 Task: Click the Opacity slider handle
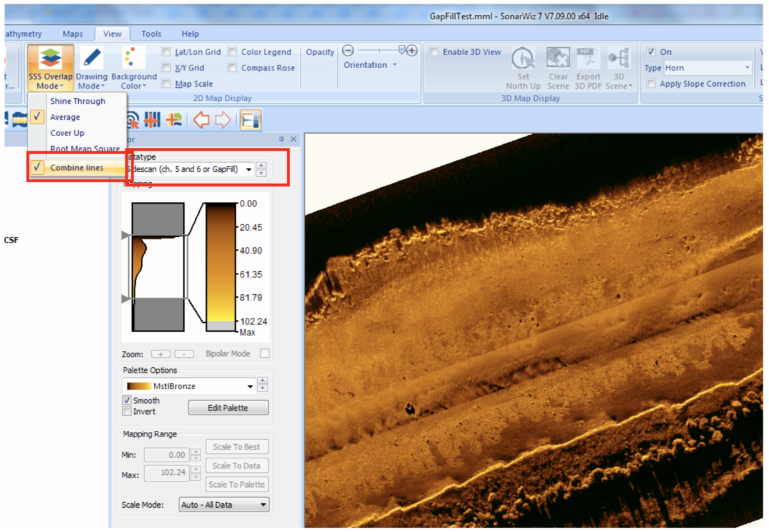click(x=402, y=49)
